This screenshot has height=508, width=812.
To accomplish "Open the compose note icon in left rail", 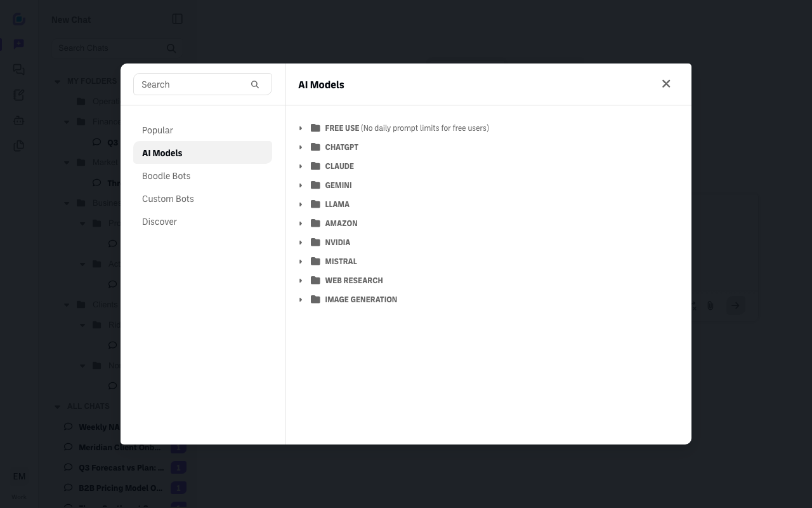I will [x=19, y=95].
